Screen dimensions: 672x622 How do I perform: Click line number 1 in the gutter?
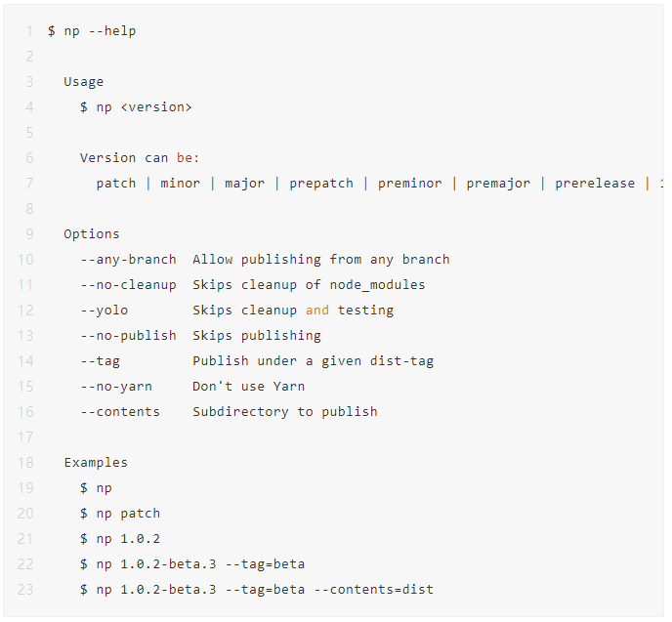29,31
